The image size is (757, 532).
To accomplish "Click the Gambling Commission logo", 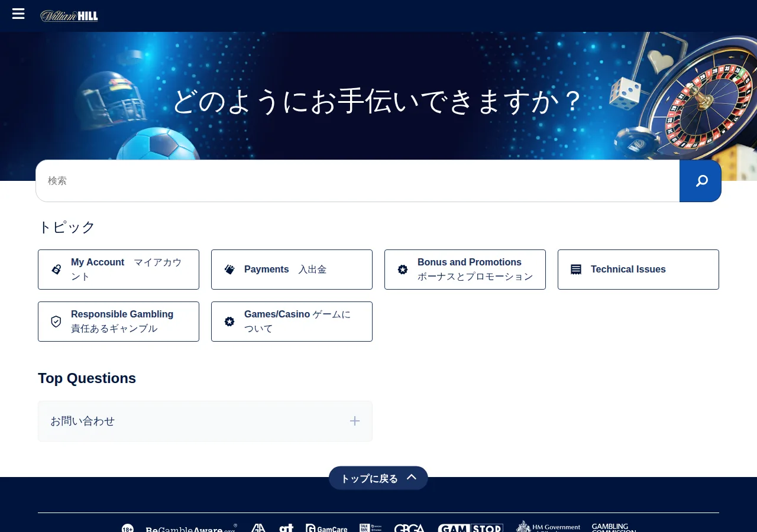I will (614, 527).
